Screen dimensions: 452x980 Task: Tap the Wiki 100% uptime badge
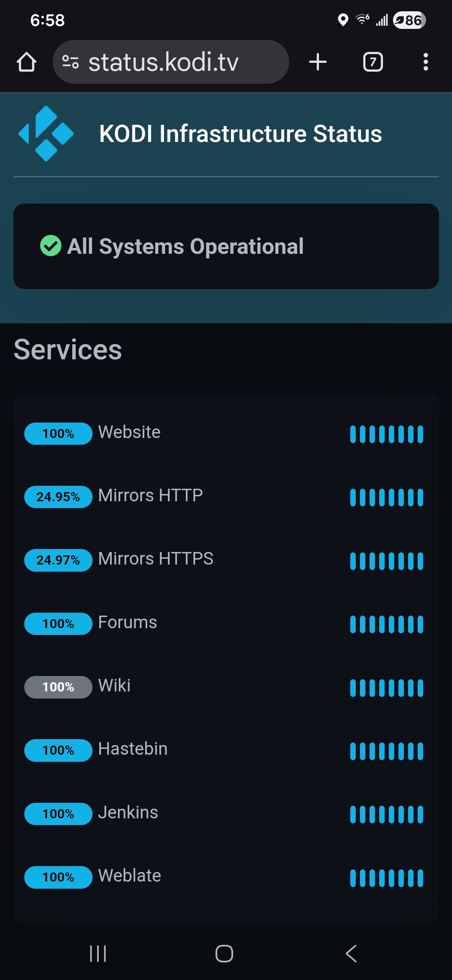pos(58,687)
